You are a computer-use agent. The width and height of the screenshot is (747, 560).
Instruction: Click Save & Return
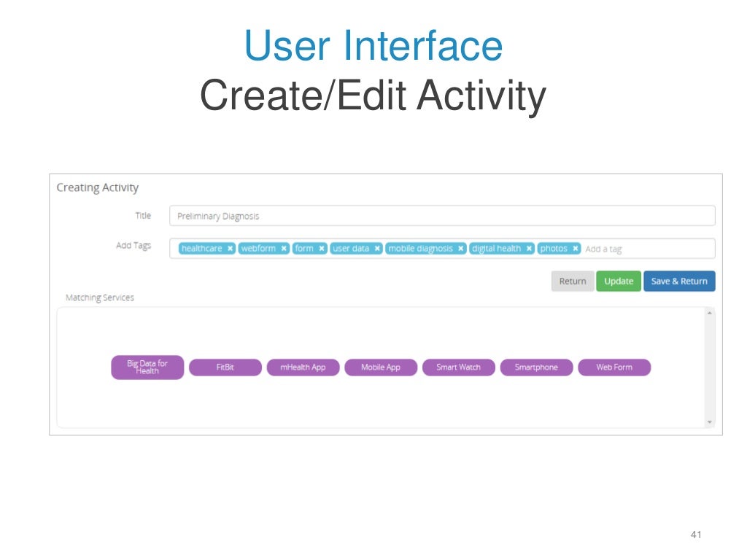[x=679, y=281]
